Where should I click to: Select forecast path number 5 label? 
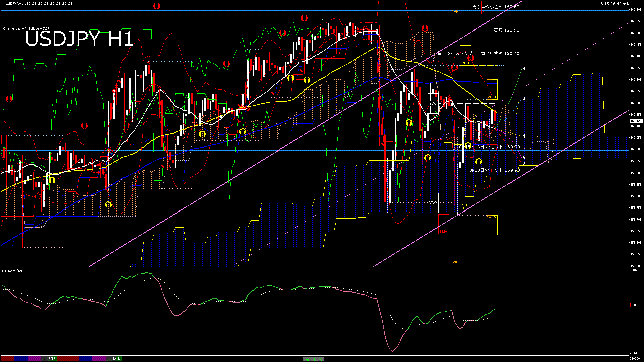coord(524,158)
